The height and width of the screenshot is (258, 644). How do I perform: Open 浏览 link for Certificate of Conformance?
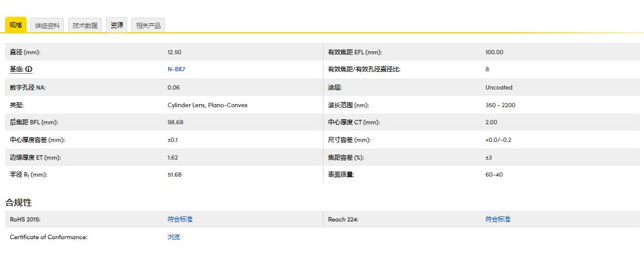click(x=174, y=237)
